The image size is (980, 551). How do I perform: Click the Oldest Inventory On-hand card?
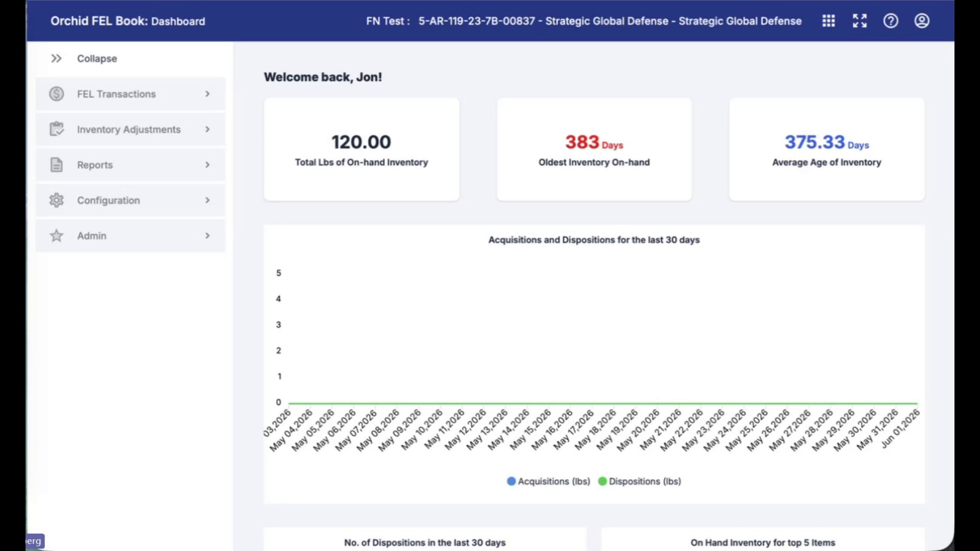(594, 149)
